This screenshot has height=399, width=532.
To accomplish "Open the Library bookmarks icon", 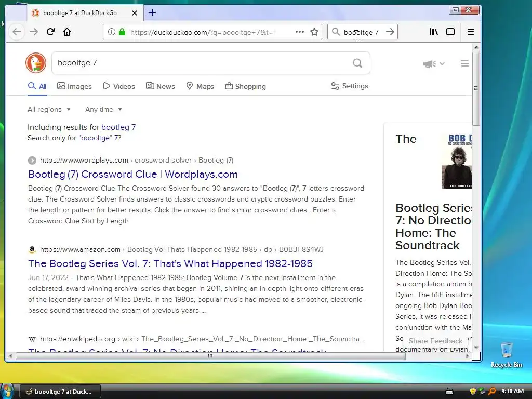I will click(434, 32).
